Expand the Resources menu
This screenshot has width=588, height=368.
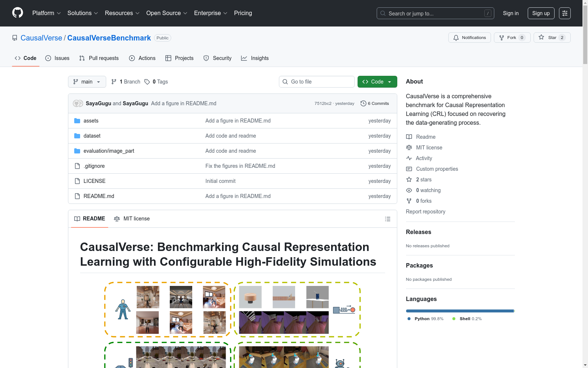(122, 13)
